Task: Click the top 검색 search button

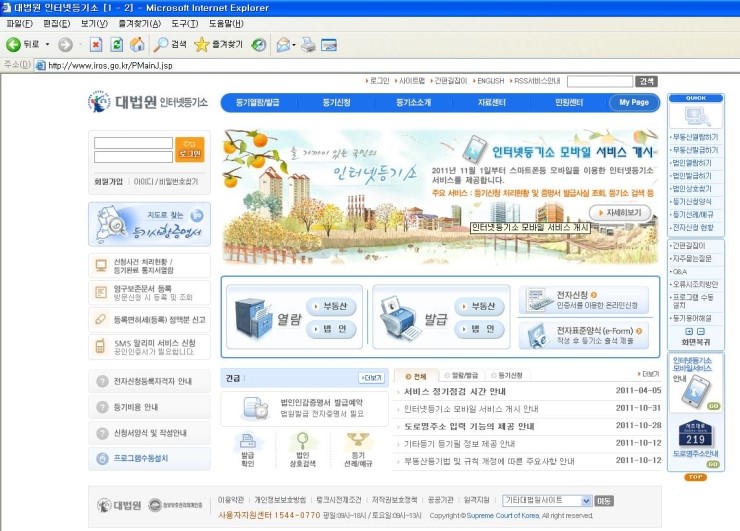Action: [646, 81]
